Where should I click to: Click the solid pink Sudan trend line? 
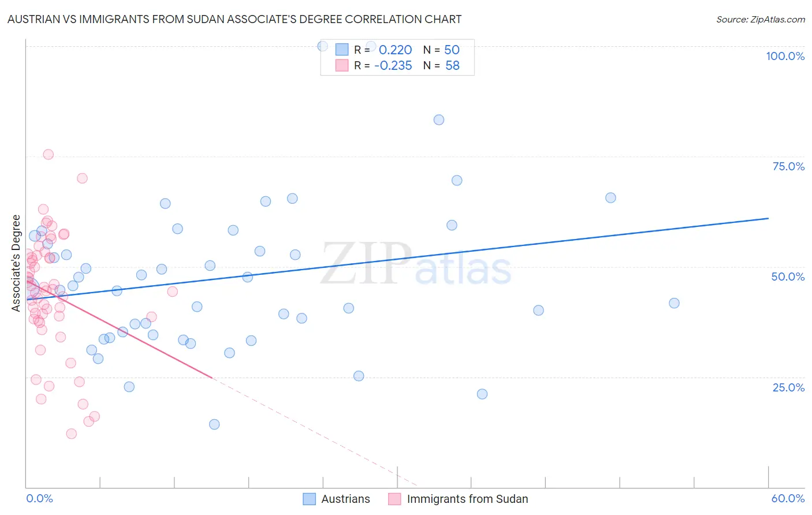click(119, 329)
